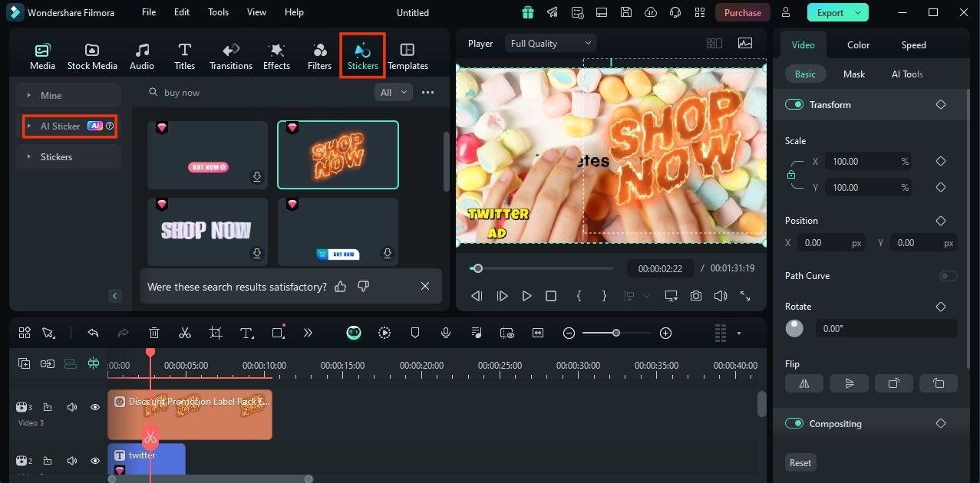The width and height of the screenshot is (980, 483).
Task: Click the timeline zoom slider handle
Action: [615, 333]
